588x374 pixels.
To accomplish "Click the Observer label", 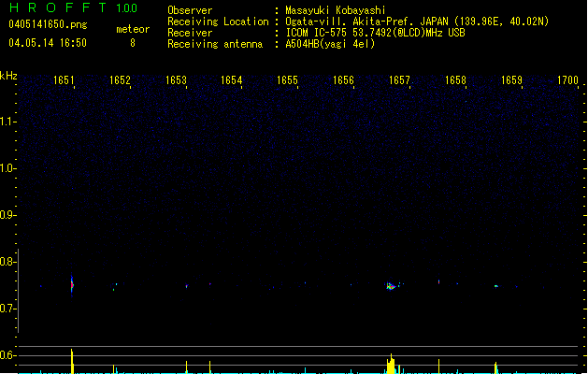I will point(190,10).
